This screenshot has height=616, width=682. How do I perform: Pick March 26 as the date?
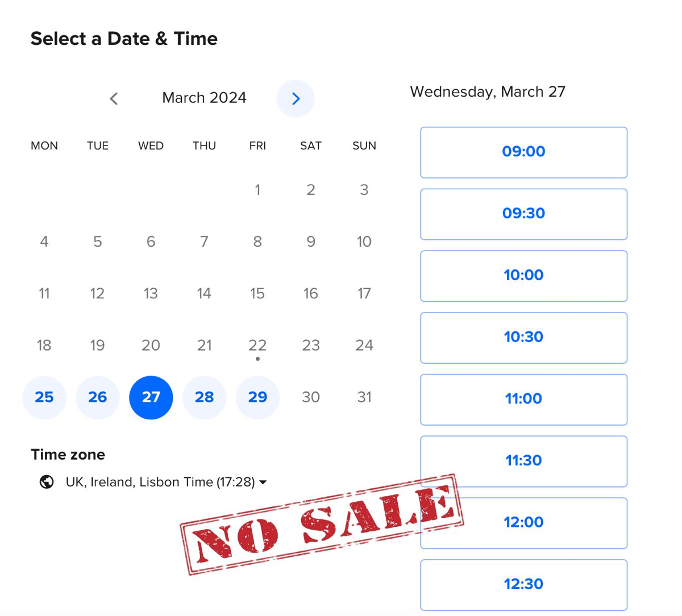click(x=98, y=397)
